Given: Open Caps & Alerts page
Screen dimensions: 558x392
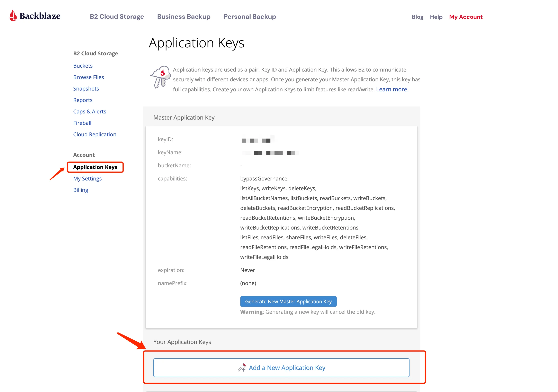Looking at the screenshot, I should (x=90, y=111).
